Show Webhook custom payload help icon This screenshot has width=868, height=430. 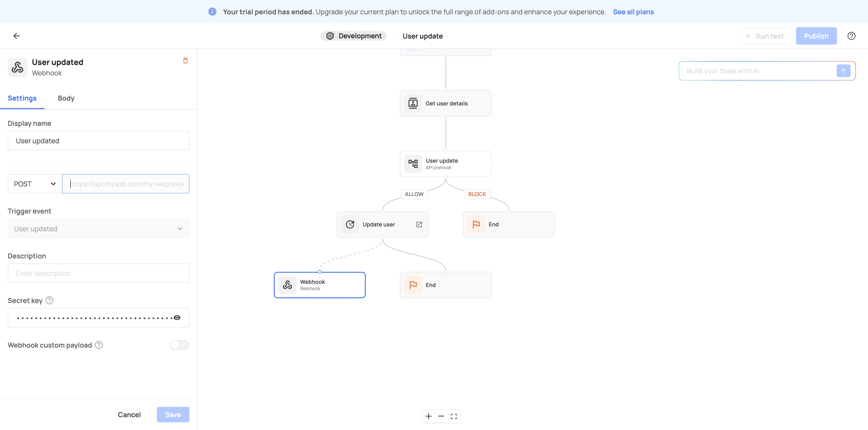point(99,345)
